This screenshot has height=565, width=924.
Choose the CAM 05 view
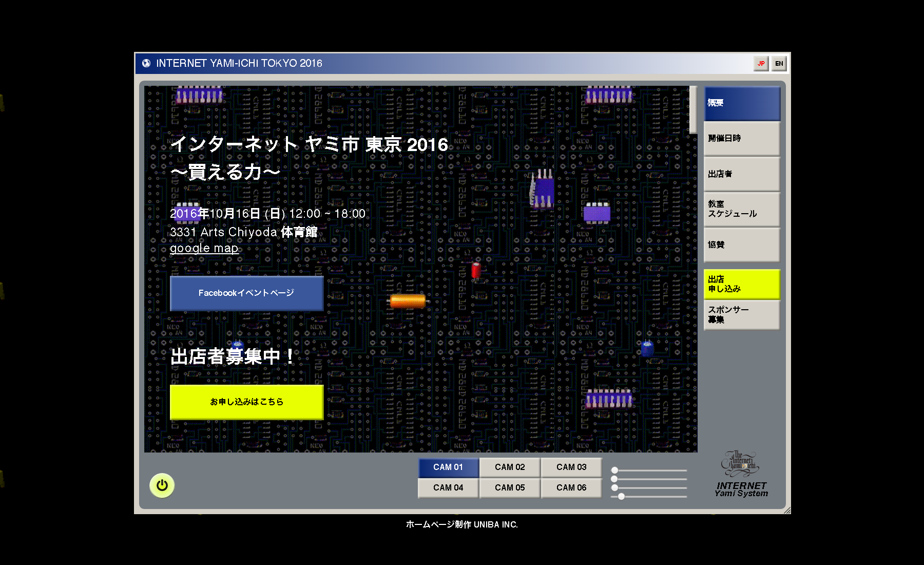510,488
